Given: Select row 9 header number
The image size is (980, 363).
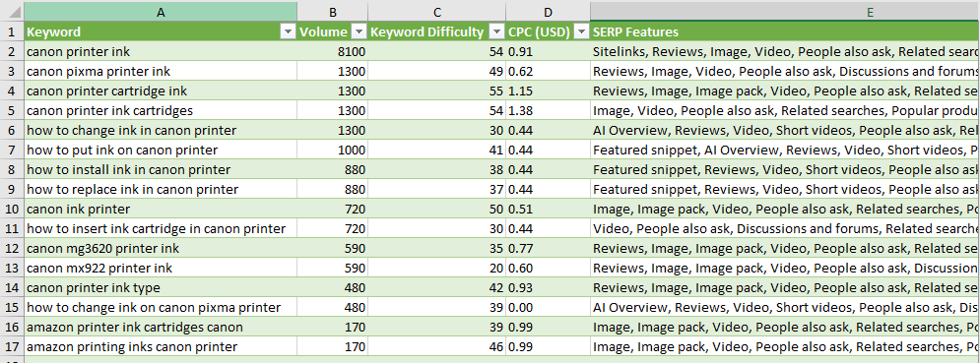Looking at the screenshot, I should (x=12, y=189).
